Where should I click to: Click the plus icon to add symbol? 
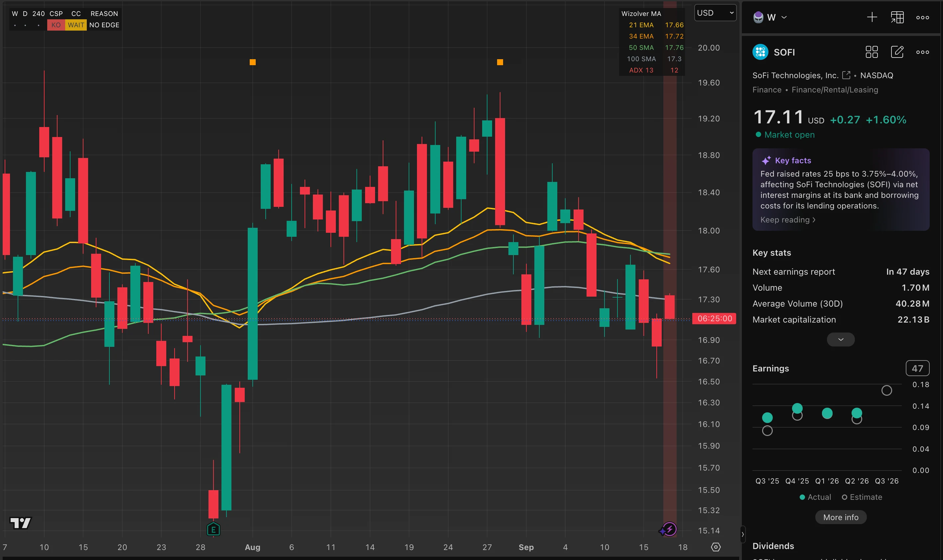coord(872,17)
